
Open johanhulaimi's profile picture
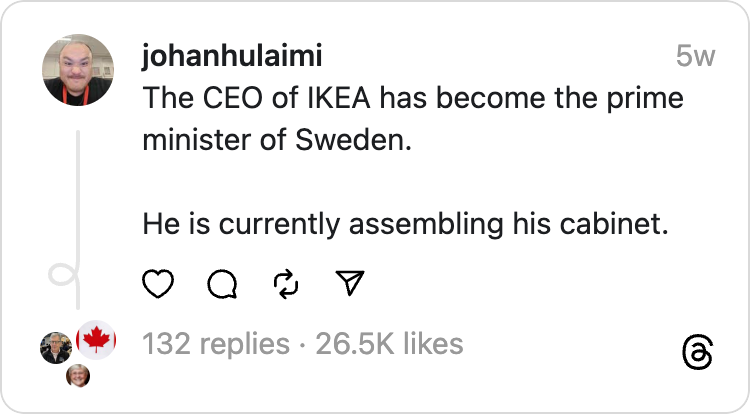pyautogui.click(x=78, y=71)
